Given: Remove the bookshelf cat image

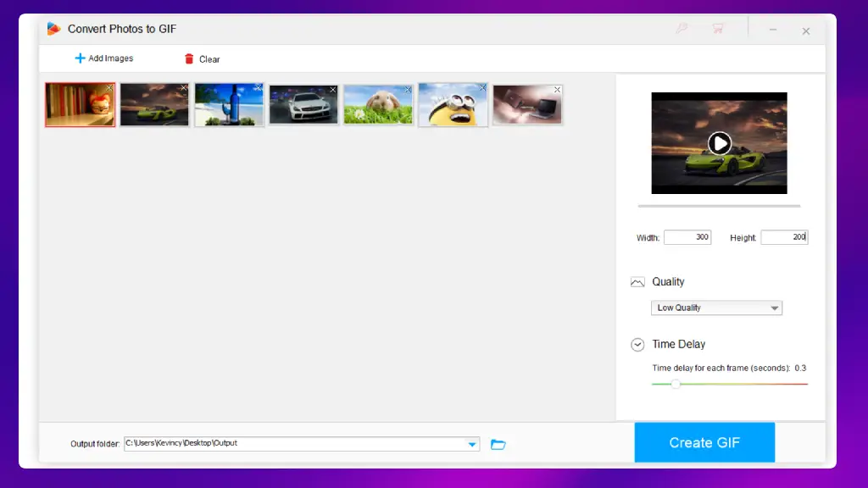Looking at the screenshot, I should coord(109,88).
